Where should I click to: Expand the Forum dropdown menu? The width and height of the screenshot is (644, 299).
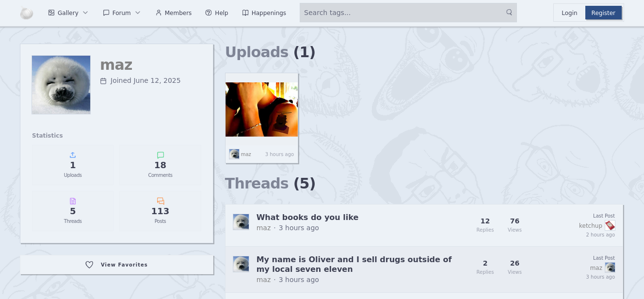pyautogui.click(x=122, y=13)
